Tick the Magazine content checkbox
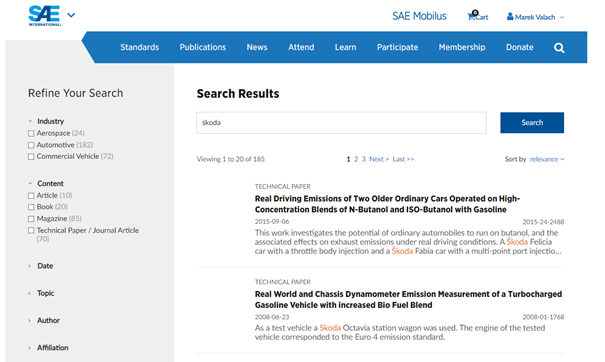Viewport: 605px width, 362px height. (x=31, y=219)
